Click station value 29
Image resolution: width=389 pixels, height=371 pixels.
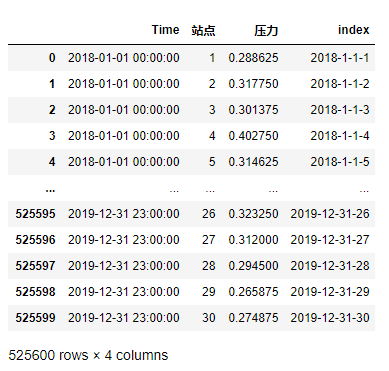click(x=209, y=292)
